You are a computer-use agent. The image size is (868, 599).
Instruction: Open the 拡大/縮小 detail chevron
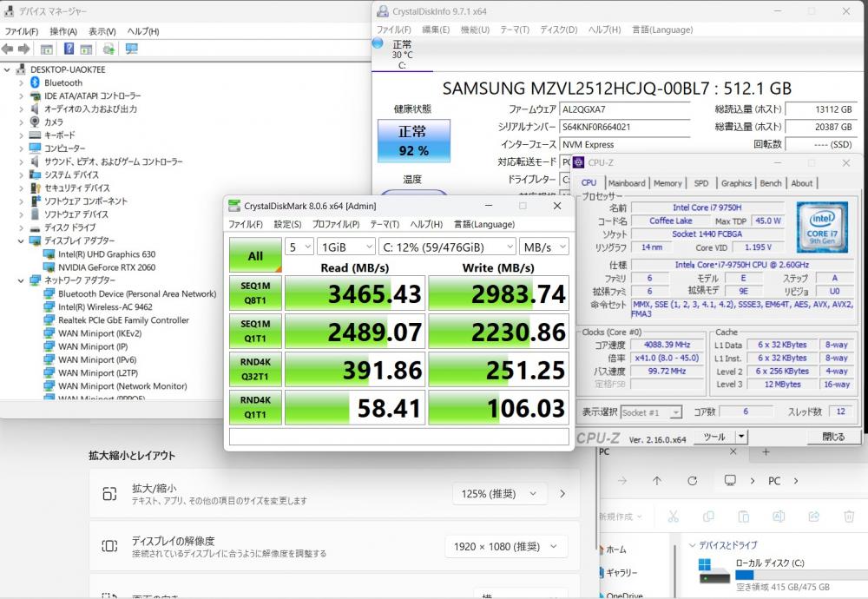click(562, 494)
